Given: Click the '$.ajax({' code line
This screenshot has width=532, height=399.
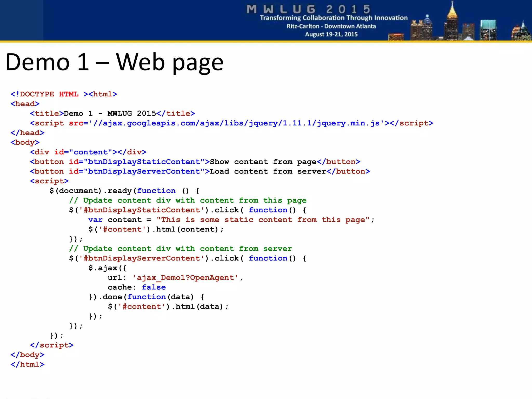Looking at the screenshot, I should tap(107, 268).
